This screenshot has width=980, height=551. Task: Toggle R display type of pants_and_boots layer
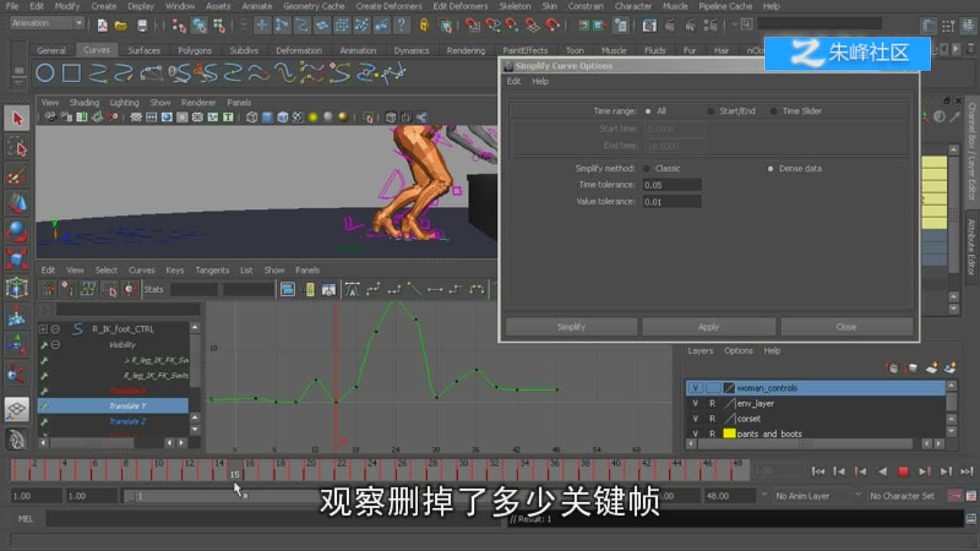[712, 434]
